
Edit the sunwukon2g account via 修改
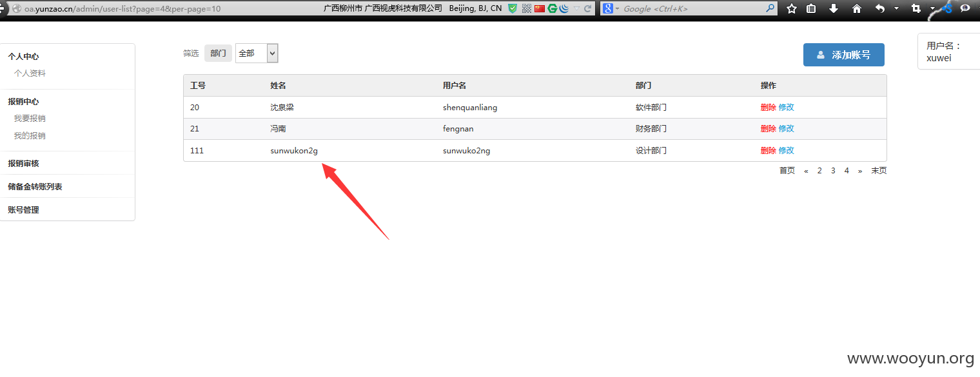[x=787, y=151]
